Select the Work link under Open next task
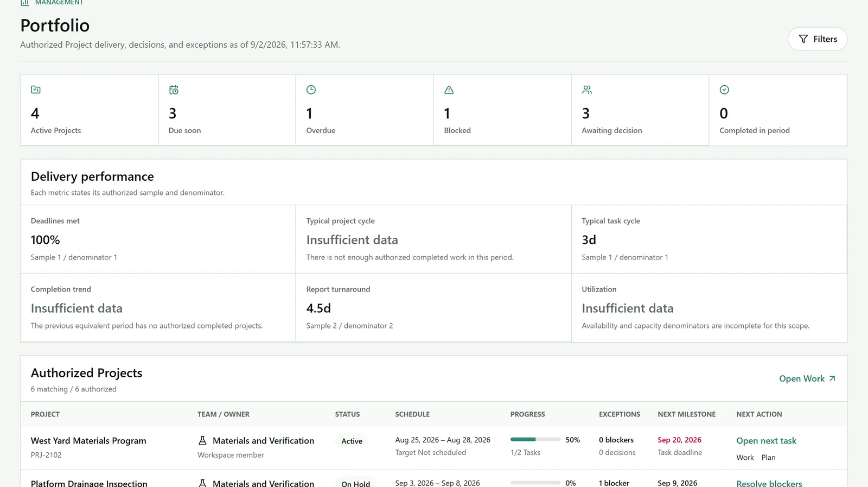Viewport: 868px width, 487px height. coord(745,458)
